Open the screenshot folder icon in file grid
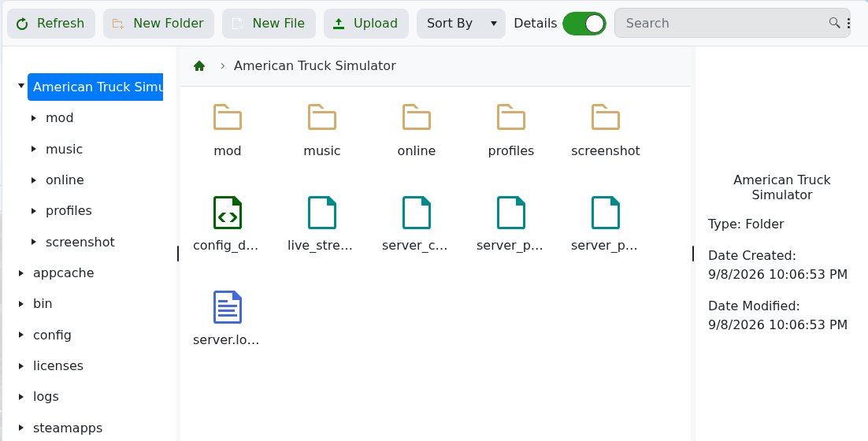This screenshot has width=868, height=441. (x=606, y=117)
